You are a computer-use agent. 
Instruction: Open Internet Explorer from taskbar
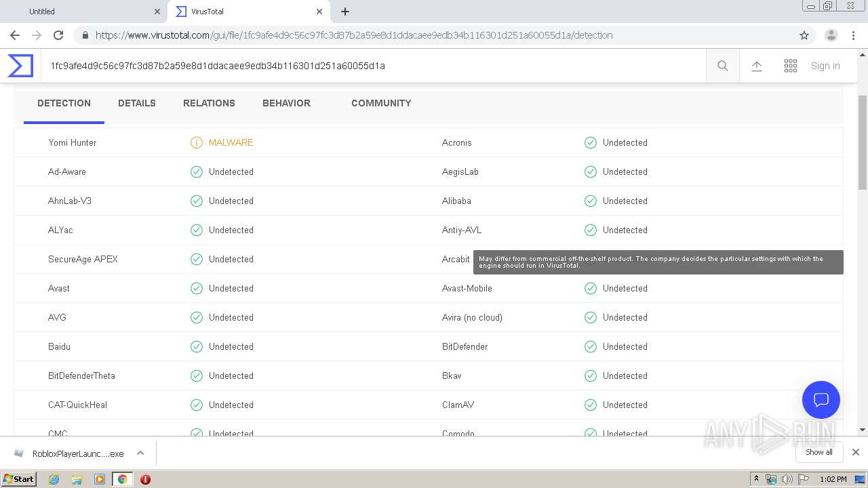(x=54, y=479)
